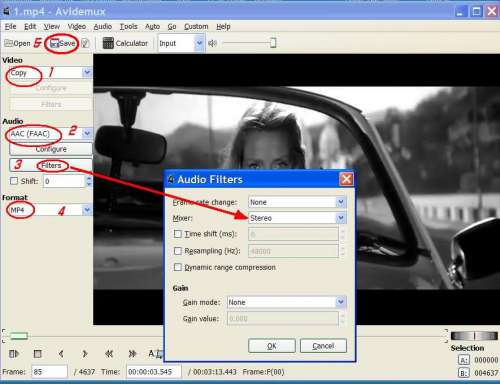The height and width of the screenshot is (384, 500).
Task: Click the Avidemux title bar app icon
Action: pos(7,12)
